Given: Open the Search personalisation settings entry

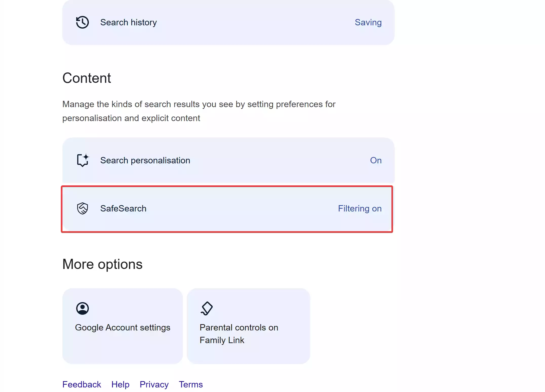Looking at the screenshot, I should coord(228,160).
